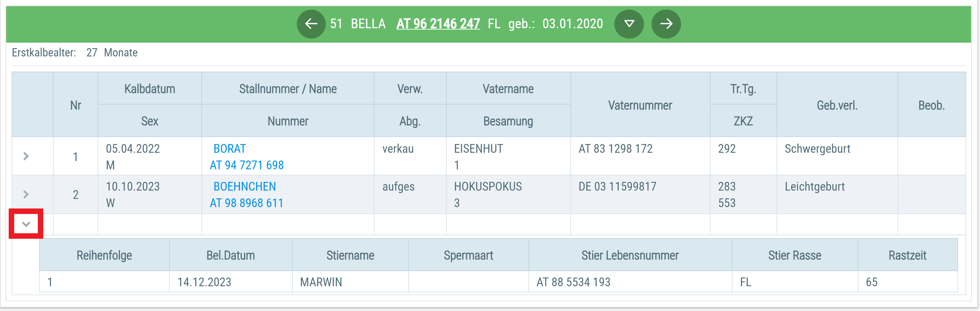The height and width of the screenshot is (311, 980).
Task: Click the Stier Lebensnummer column header
Action: (x=630, y=255)
